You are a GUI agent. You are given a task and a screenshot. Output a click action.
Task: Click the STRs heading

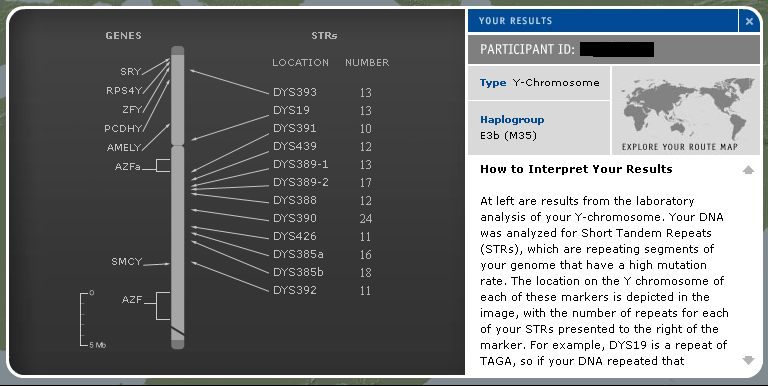(x=324, y=36)
